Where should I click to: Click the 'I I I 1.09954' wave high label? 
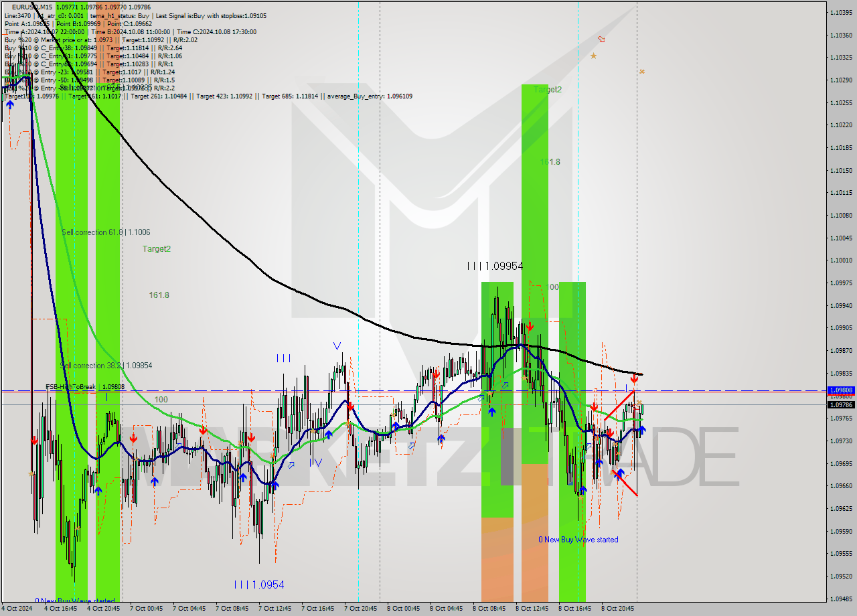pyautogui.click(x=495, y=266)
